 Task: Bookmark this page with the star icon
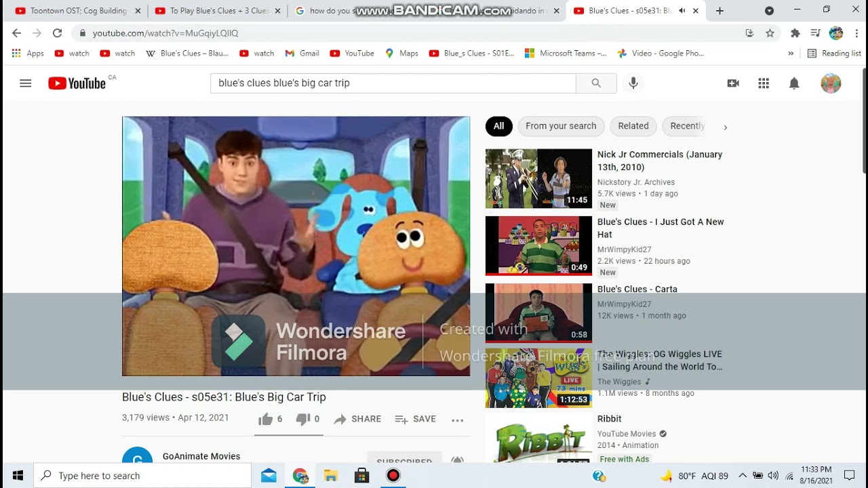click(x=770, y=33)
